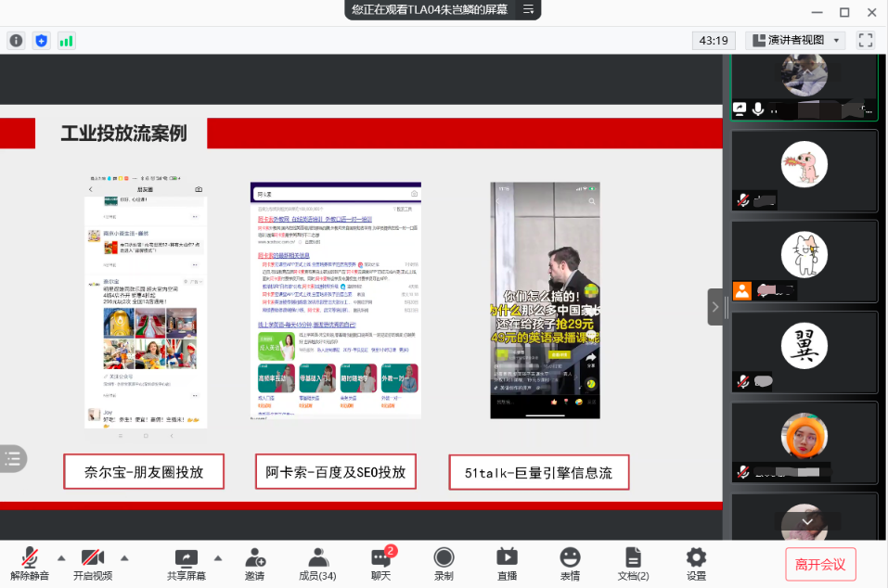Open the 设置 settings
This screenshot has width=888, height=588.
(696, 564)
